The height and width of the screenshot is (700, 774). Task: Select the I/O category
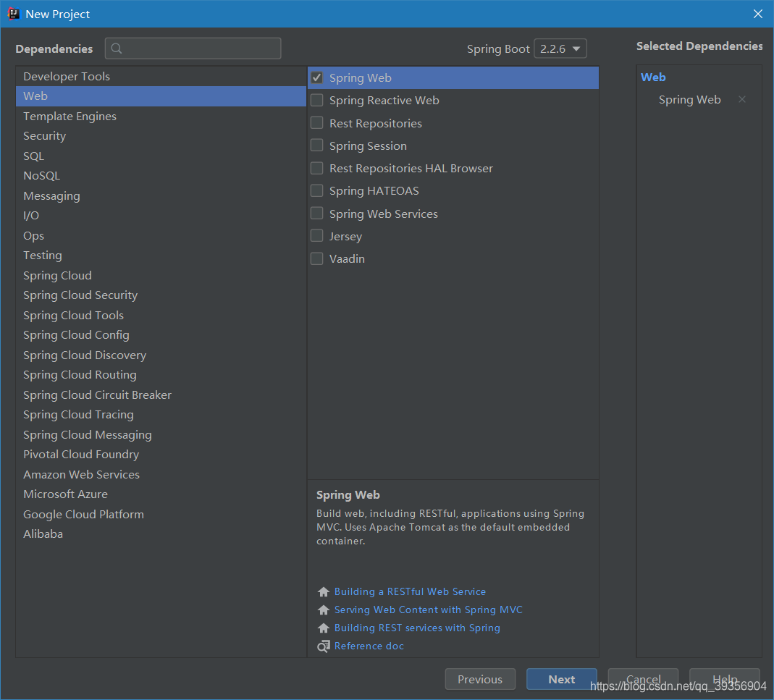161,216
